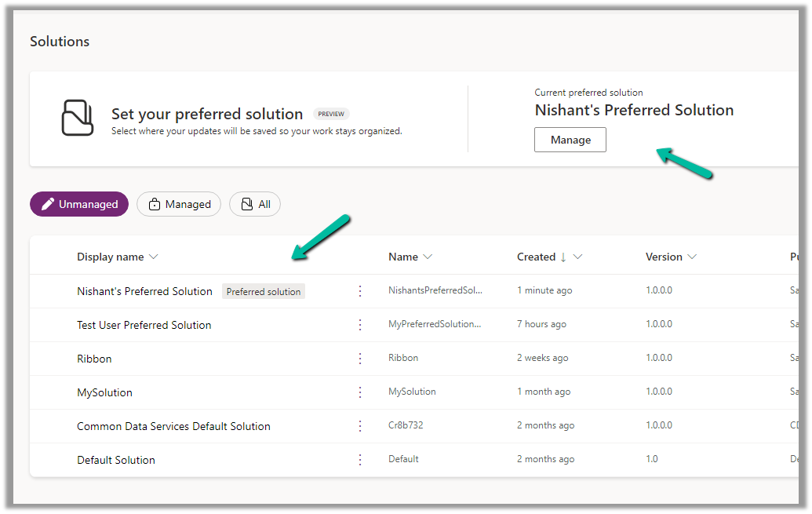Click the descending sort arrow beside Created

click(563, 257)
